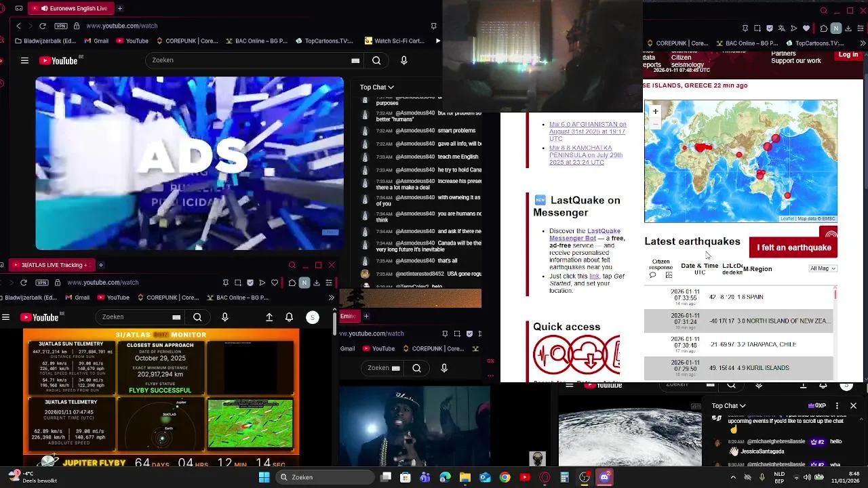Click the taskbar Zoeken search box
The image size is (868, 488).
point(324,477)
